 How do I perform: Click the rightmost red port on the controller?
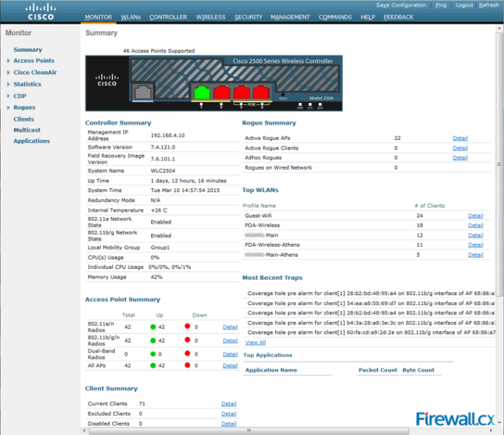(261, 93)
